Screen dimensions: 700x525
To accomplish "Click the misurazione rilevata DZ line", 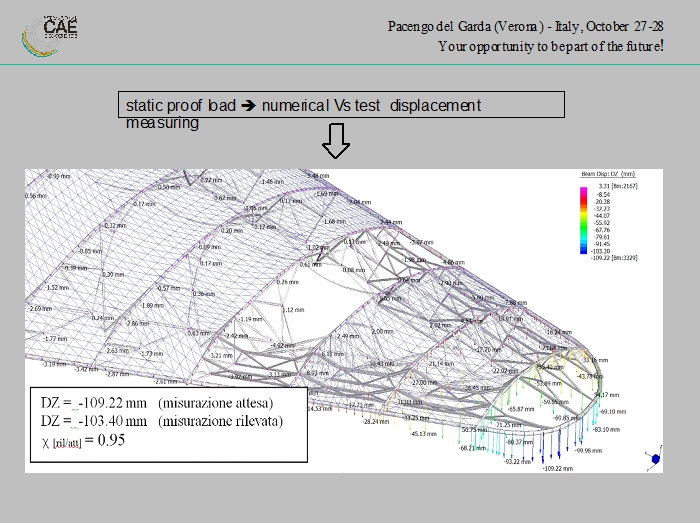I will [x=160, y=421].
